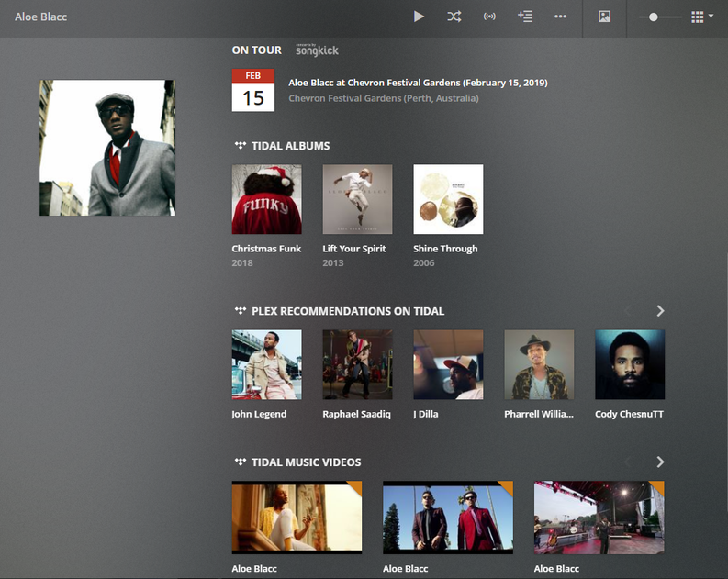Viewport: 728px width, 579px height.
Task: Start artist radio for Aloe Blacc
Action: pyautogui.click(x=489, y=17)
